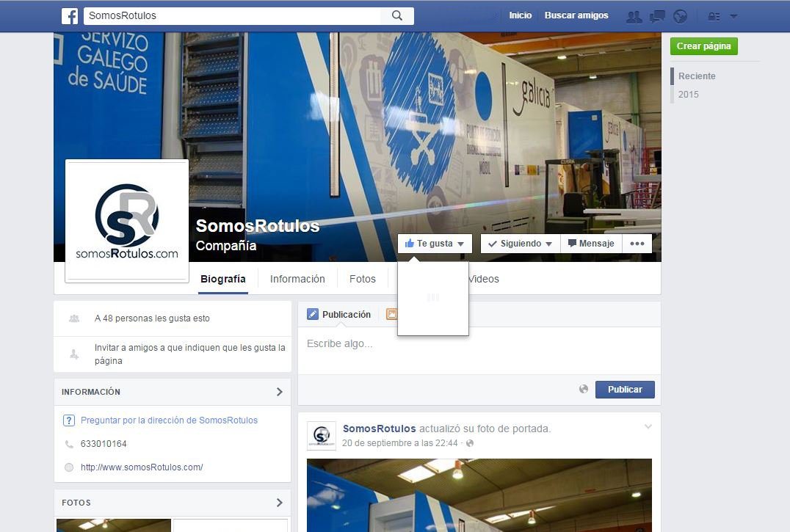The width and height of the screenshot is (790, 532).
Task: Switch to the Información tab
Action: (297, 279)
